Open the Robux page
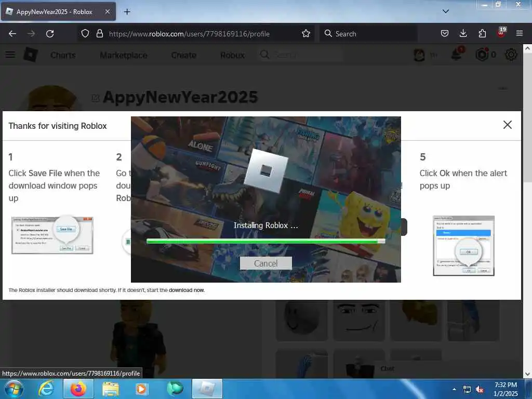The image size is (532, 399). coord(232,55)
